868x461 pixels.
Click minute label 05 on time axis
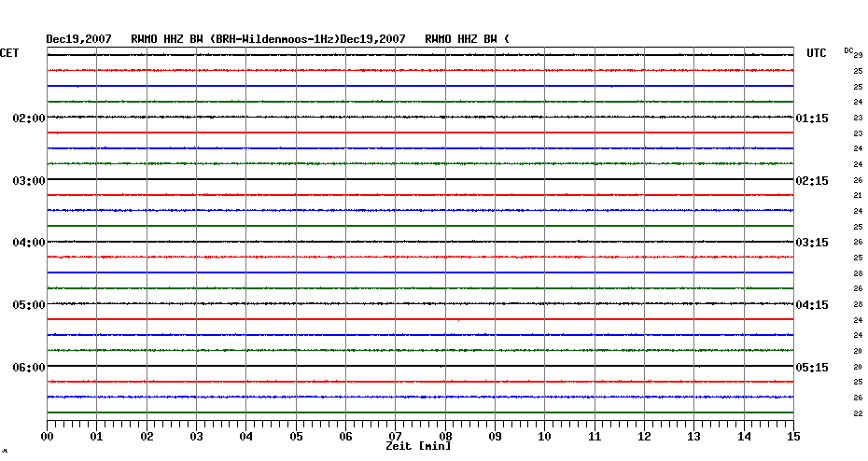[296, 437]
